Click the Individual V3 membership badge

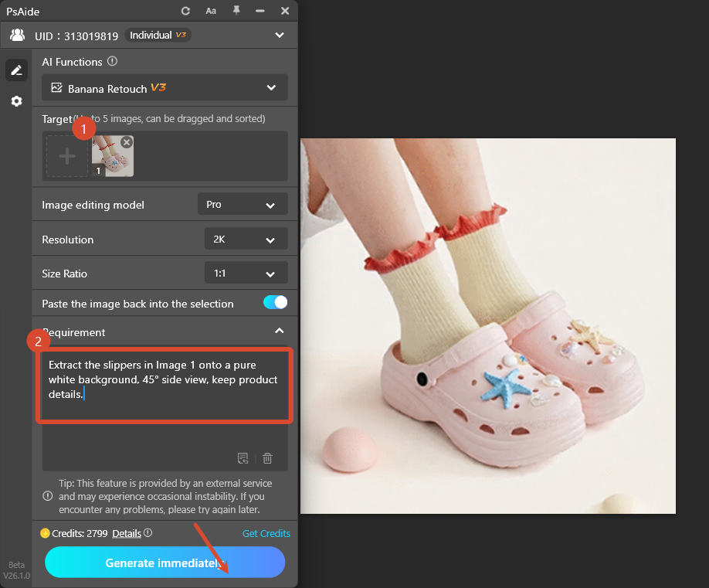[157, 35]
